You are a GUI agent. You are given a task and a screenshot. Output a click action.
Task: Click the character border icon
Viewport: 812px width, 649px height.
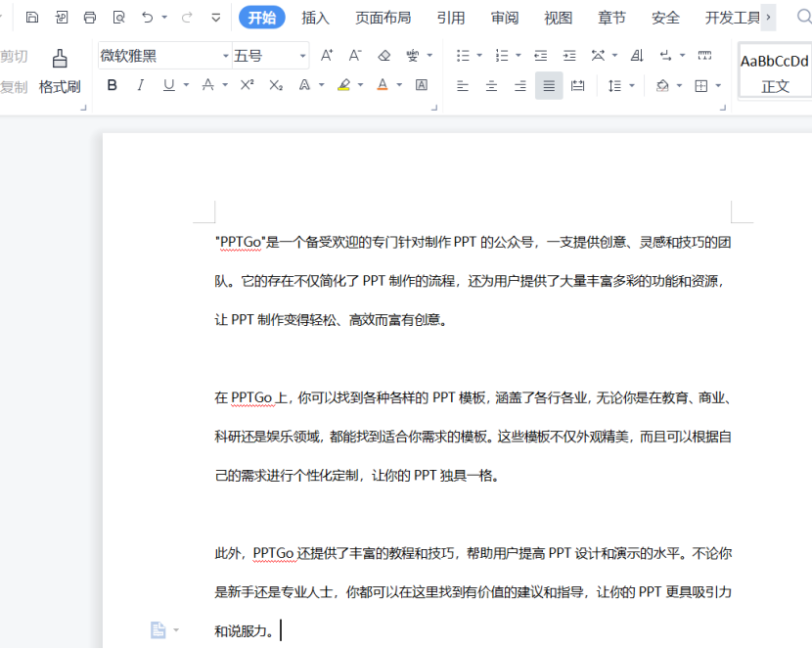point(422,85)
